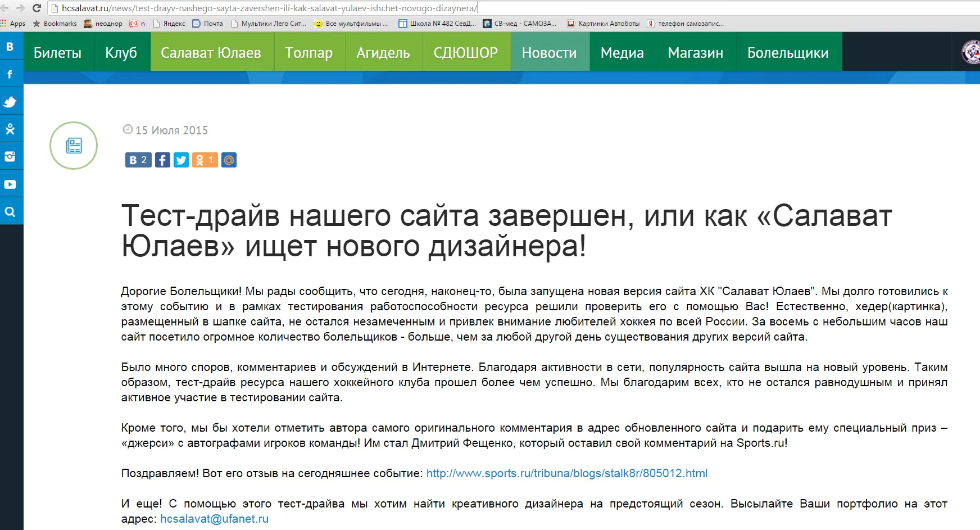Viewport: 980px width, 530px height.
Task: Open the Картинки Автоботы bookmark
Action: pos(604,24)
